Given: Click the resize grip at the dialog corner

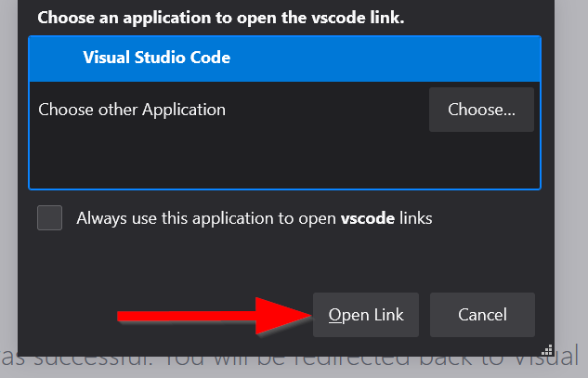Looking at the screenshot, I should click(547, 350).
